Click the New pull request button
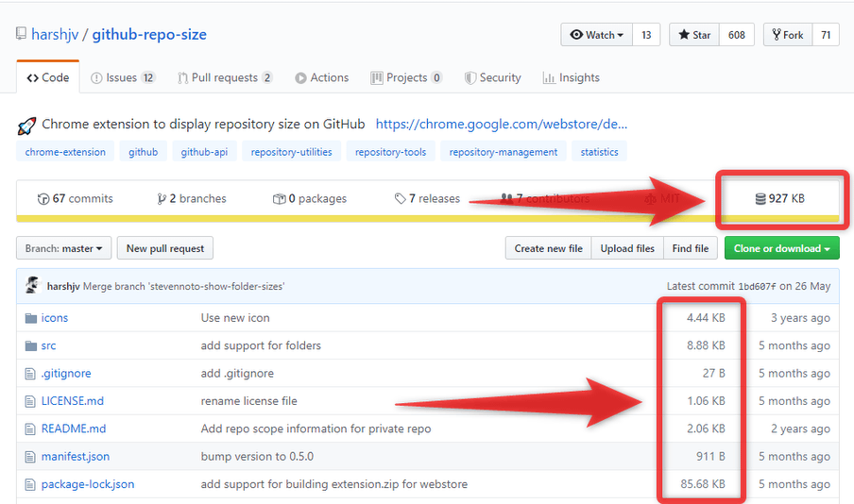This screenshot has width=854, height=504. tap(165, 248)
